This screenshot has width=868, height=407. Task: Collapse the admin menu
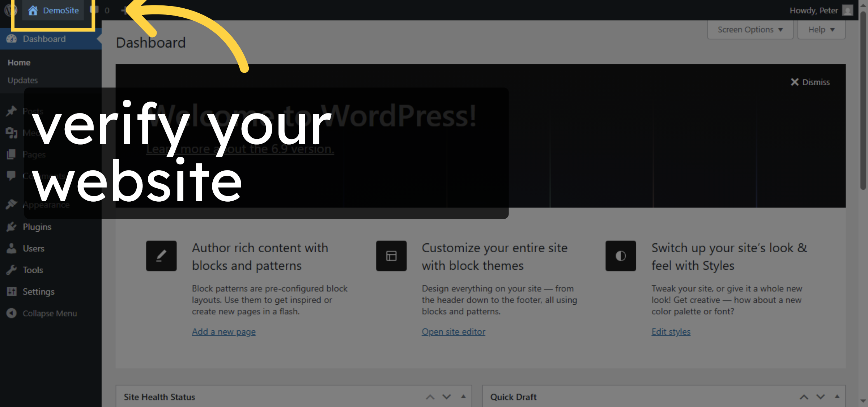[x=12, y=313]
